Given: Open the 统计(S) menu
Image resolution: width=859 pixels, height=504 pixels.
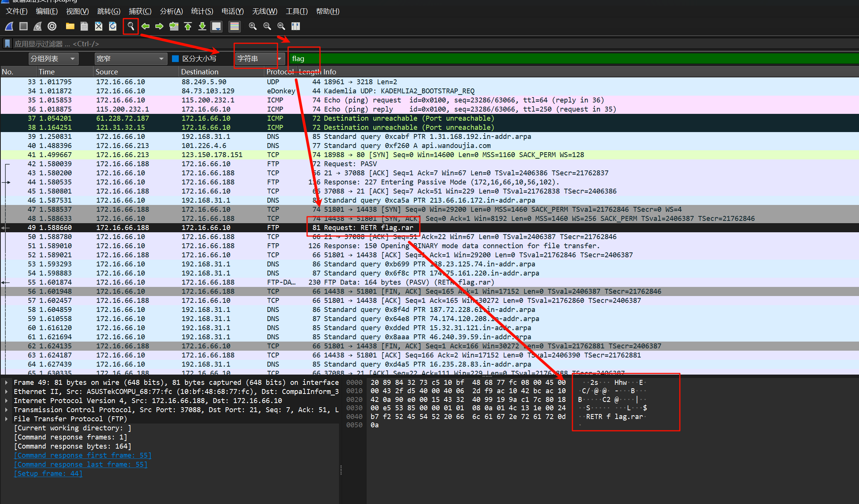Looking at the screenshot, I should point(202,11).
